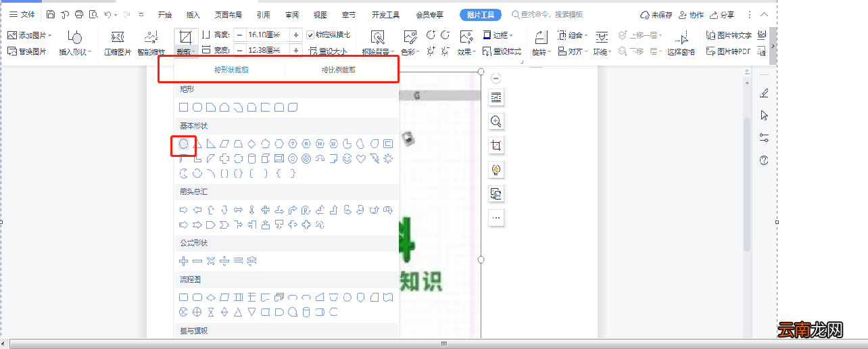Click floating layout options icon
The image size is (868, 349).
496,97
